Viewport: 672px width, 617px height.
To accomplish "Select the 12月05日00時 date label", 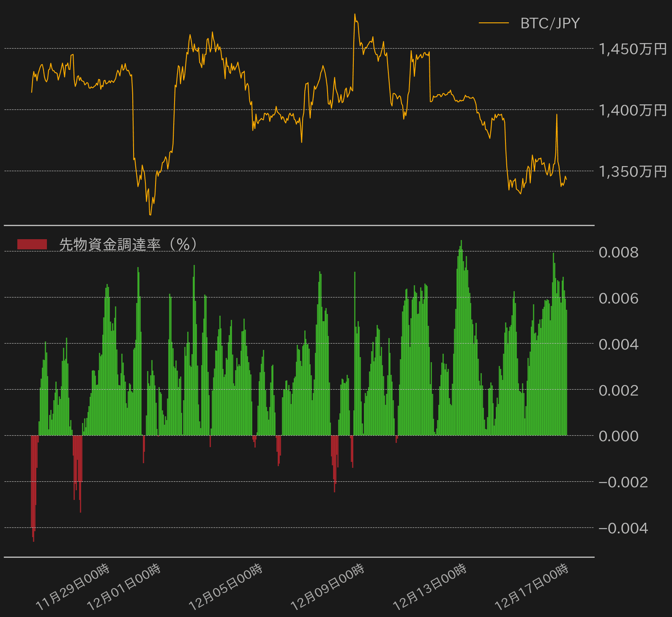I will tap(226, 587).
